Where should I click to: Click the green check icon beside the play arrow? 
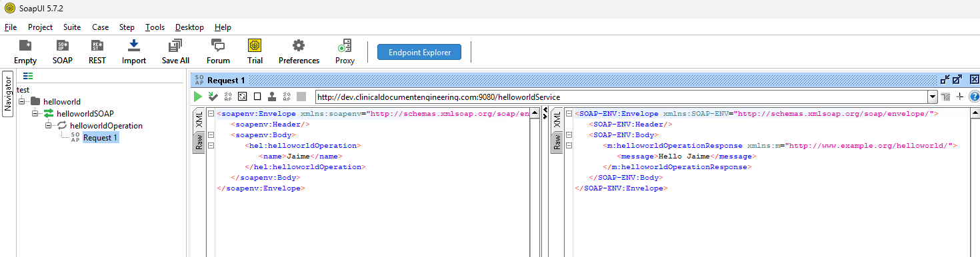(213, 97)
